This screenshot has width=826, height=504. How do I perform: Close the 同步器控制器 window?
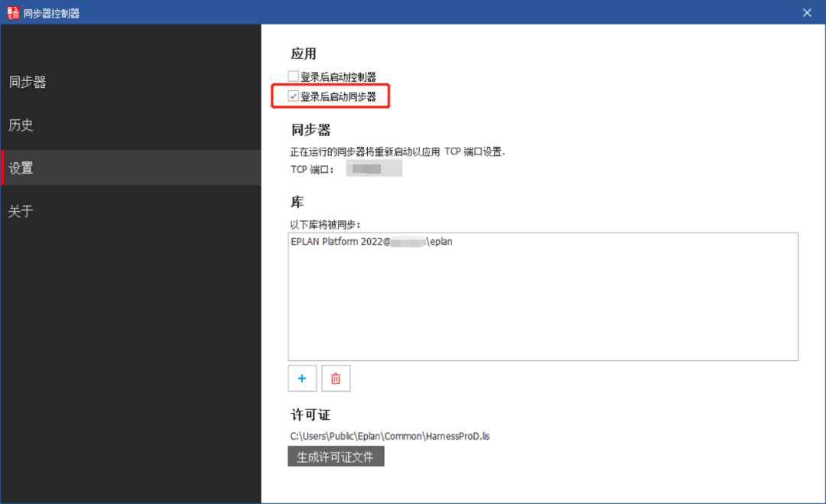806,12
